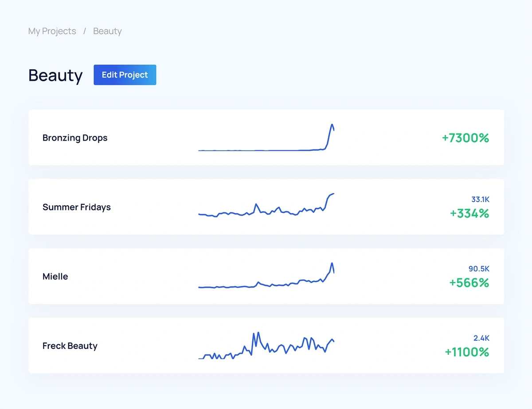View the Bronzing Drops sparkline chart
The image size is (532, 409).
click(x=266, y=138)
